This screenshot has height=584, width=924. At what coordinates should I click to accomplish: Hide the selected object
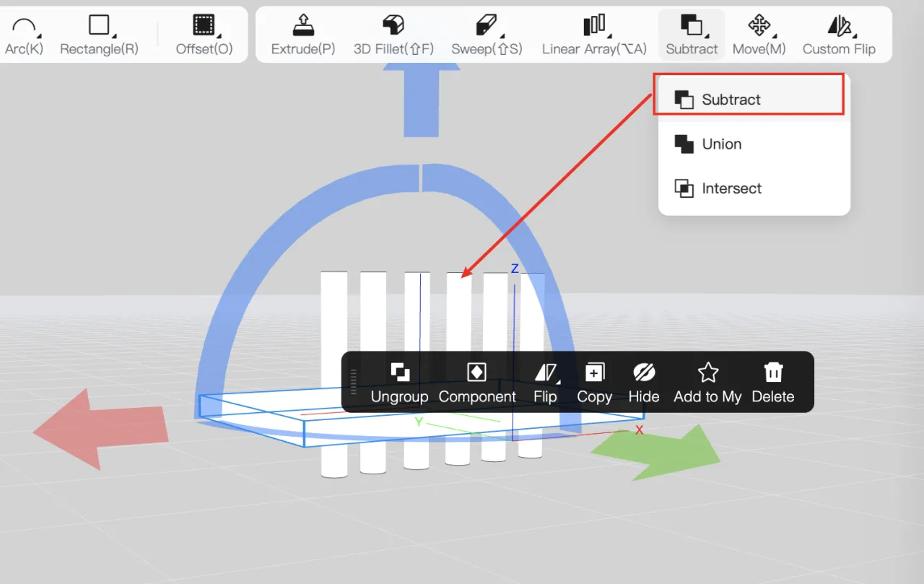point(644,382)
